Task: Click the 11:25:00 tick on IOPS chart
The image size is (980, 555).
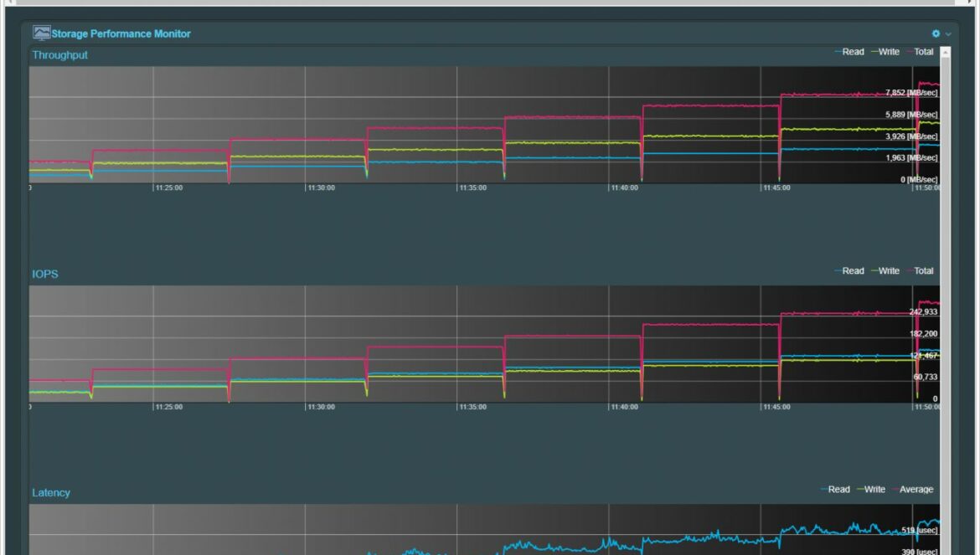Action: pyautogui.click(x=168, y=407)
